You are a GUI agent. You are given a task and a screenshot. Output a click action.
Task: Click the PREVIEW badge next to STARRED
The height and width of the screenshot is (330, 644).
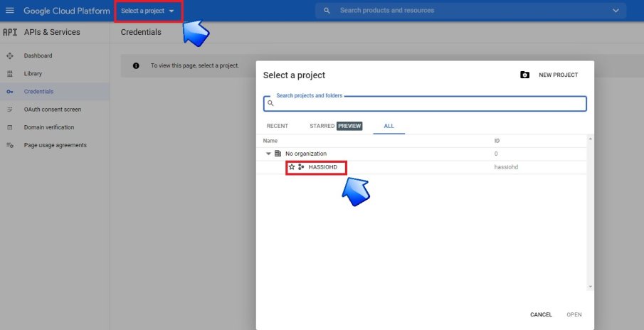pos(349,126)
